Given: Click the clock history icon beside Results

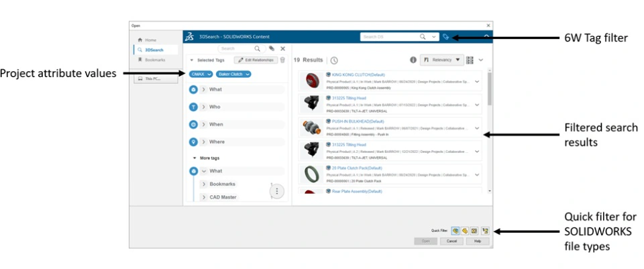Looking at the screenshot, I should [334, 60].
